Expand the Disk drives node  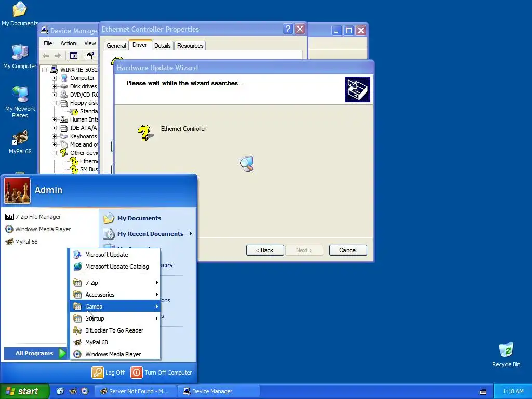pyautogui.click(x=54, y=86)
